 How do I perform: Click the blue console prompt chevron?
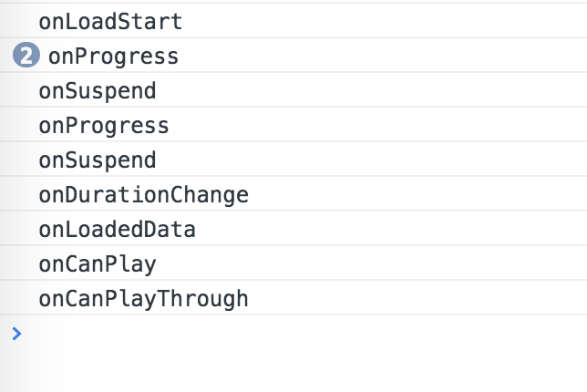point(16,334)
